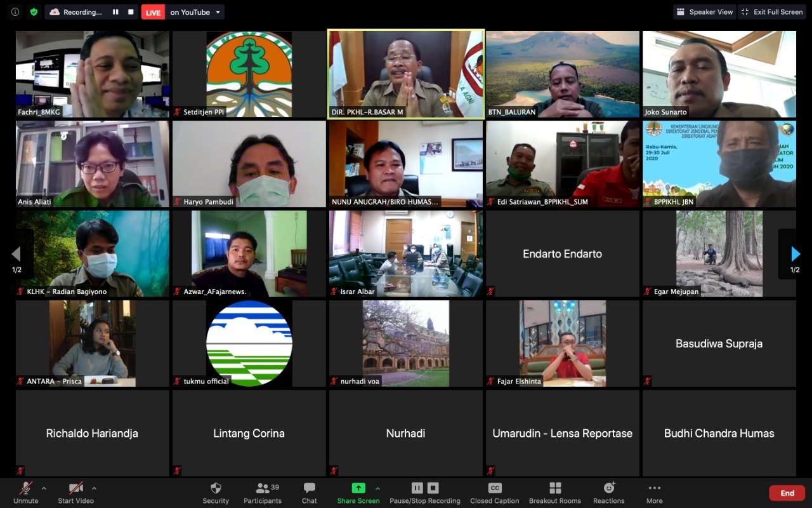Stop recording from the top recording indicator
Viewport: 812px width, 508px height.
tap(131, 12)
